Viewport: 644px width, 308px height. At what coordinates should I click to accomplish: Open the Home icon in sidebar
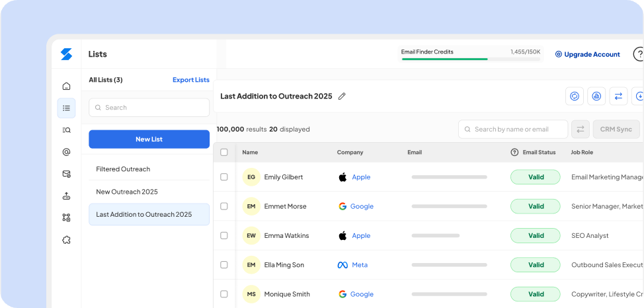click(66, 86)
